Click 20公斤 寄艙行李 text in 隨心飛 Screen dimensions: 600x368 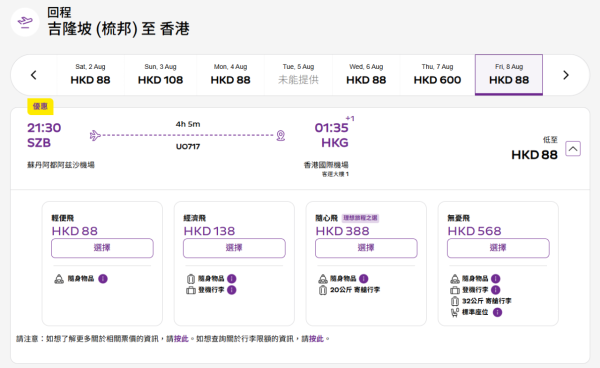point(355,290)
